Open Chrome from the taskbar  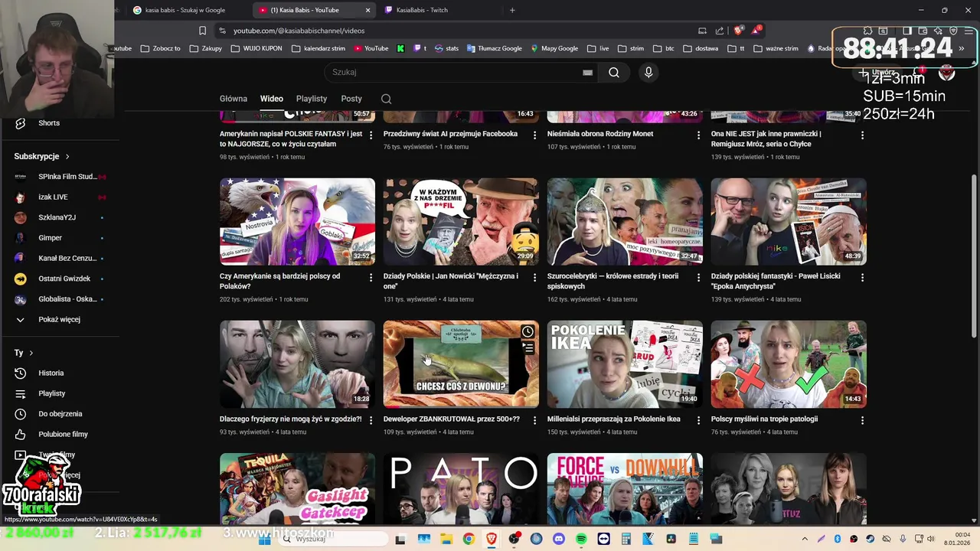click(x=469, y=540)
